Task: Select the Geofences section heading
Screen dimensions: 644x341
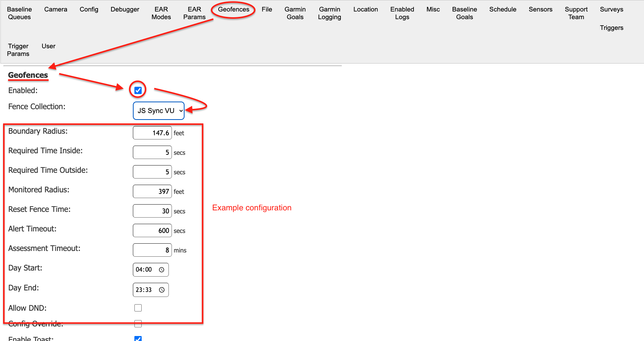Action: coord(28,75)
